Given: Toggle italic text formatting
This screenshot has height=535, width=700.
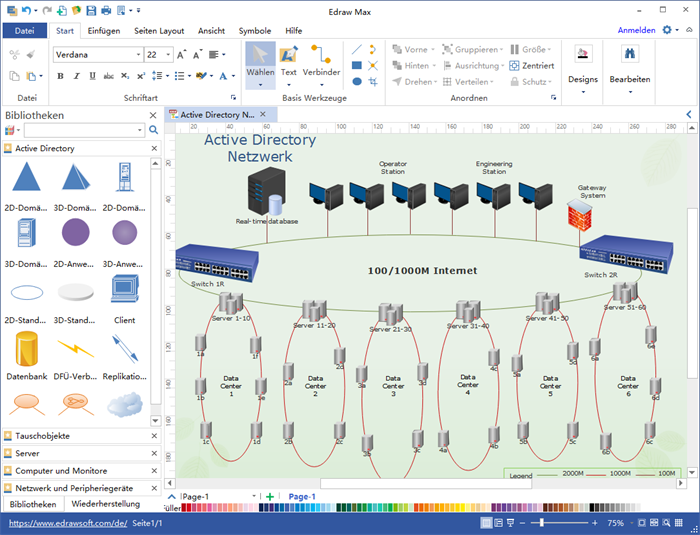Looking at the screenshot, I should [75, 76].
